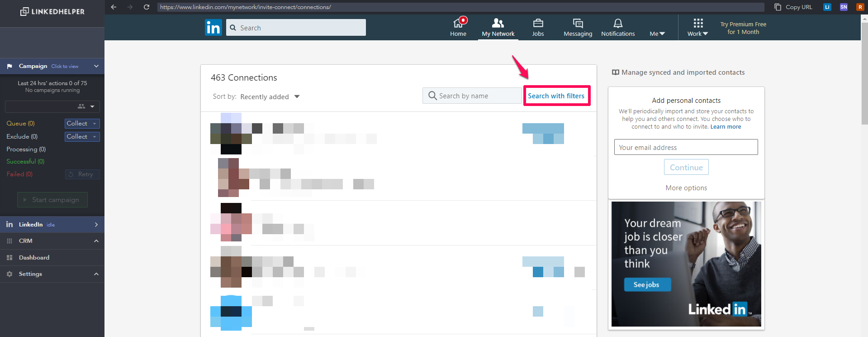The image size is (868, 337).
Task: Select Exclude (0) list
Action: (x=22, y=136)
